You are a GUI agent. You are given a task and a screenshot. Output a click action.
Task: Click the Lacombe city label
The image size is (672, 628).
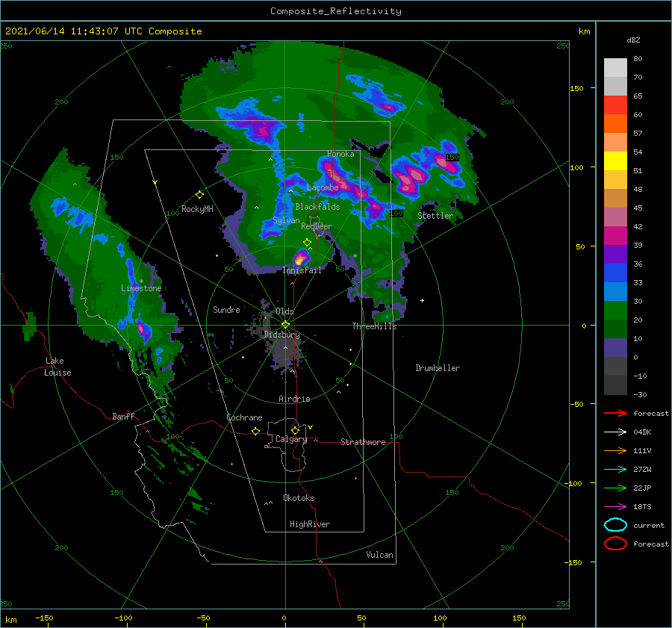[x=323, y=187]
